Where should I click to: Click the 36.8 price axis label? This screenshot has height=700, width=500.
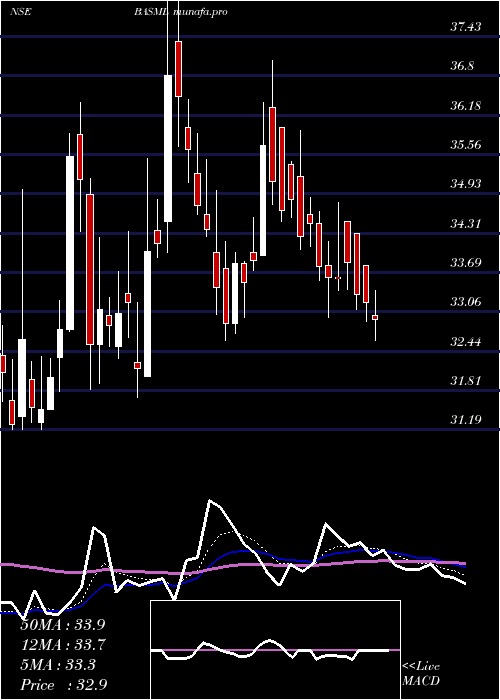click(x=462, y=67)
